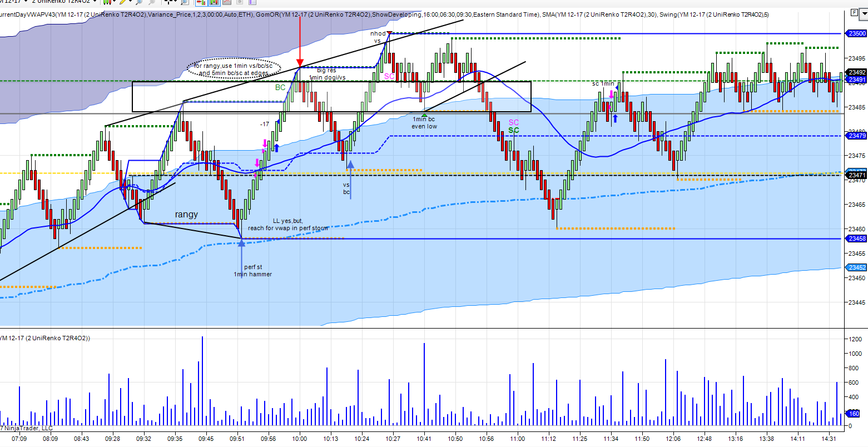Click the 14:31 time axis label
This screenshot has height=447, width=868.
[x=829, y=439]
